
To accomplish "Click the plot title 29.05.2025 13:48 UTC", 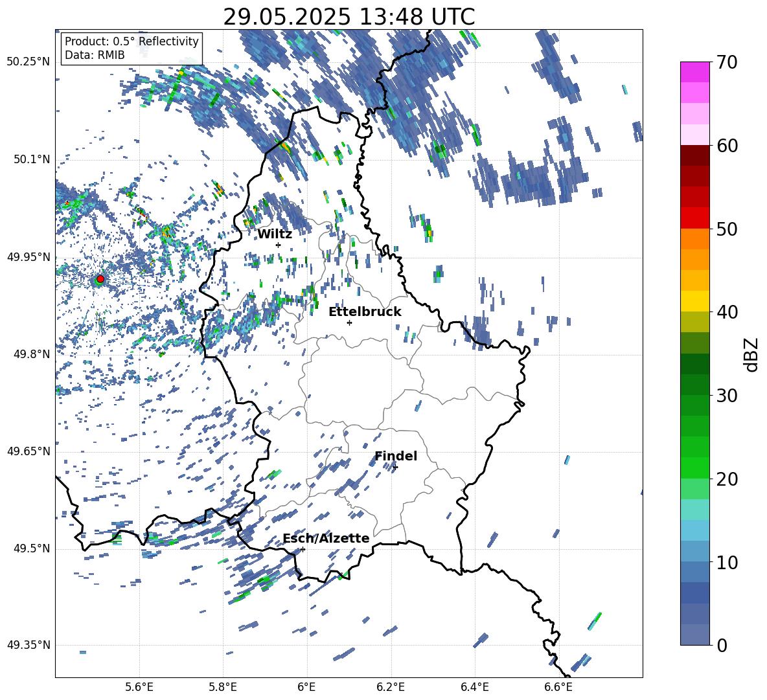I will pyautogui.click(x=349, y=17).
